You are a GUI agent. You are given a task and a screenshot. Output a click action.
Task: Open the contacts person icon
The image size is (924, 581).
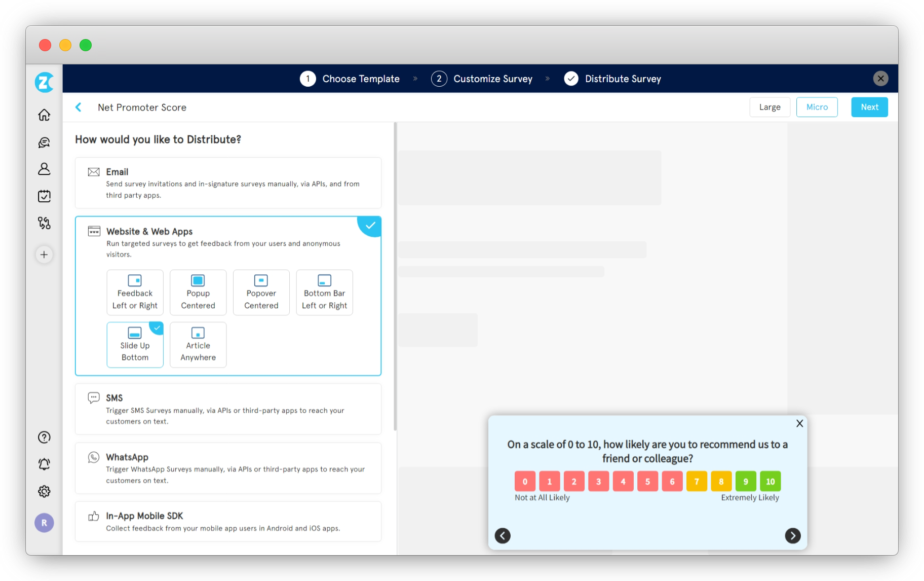pyautogui.click(x=44, y=169)
